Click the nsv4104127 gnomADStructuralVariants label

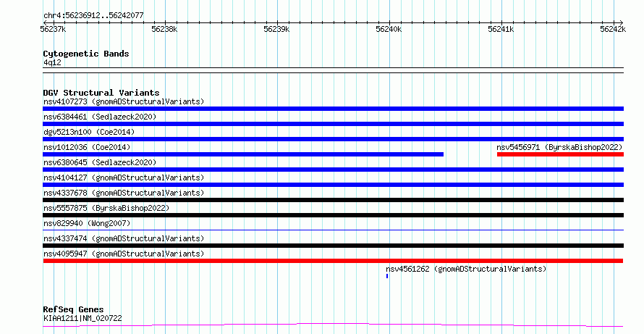pos(124,178)
